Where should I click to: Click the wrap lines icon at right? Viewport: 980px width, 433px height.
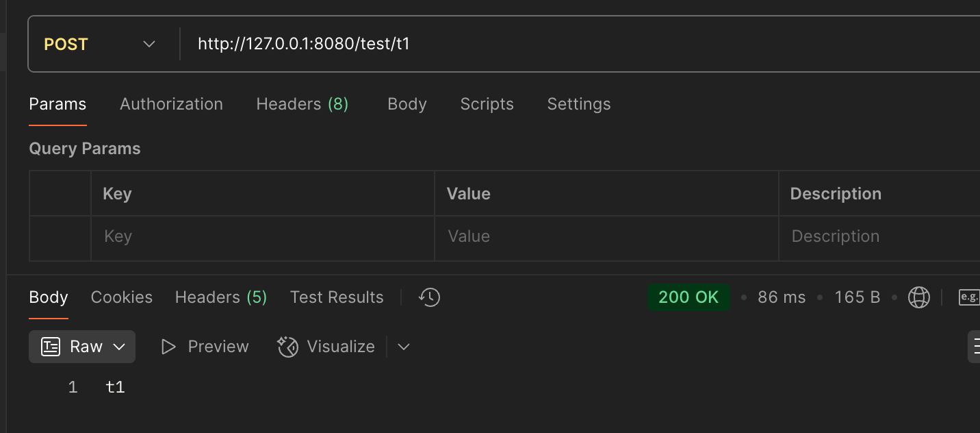(974, 347)
